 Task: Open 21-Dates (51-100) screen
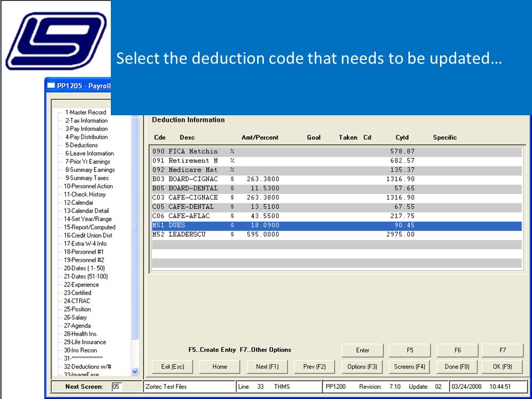pos(86,276)
